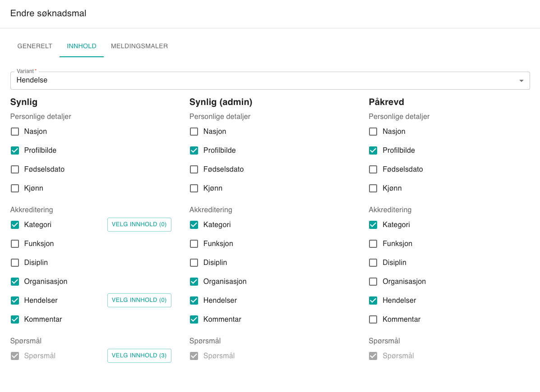Screen dimensions: 540x392
Task: Check Kjønn in the Synlig column
Action: click(x=15, y=188)
